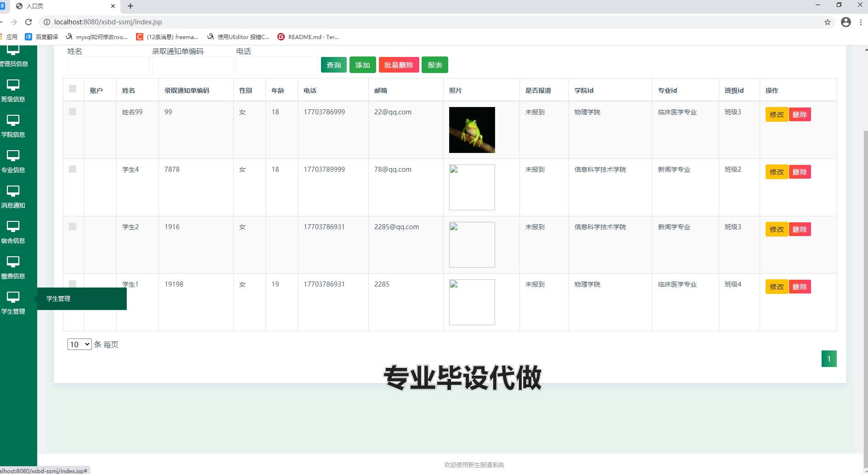Viewport: 868px width, 474px height.
Task: Click 删除 for student 学生1
Action: 800,287
